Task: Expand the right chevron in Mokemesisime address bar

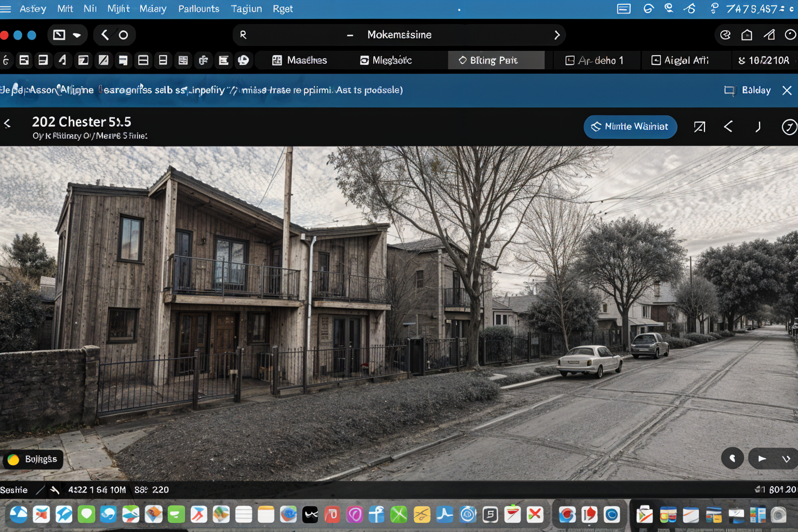Action: pos(557,35)
